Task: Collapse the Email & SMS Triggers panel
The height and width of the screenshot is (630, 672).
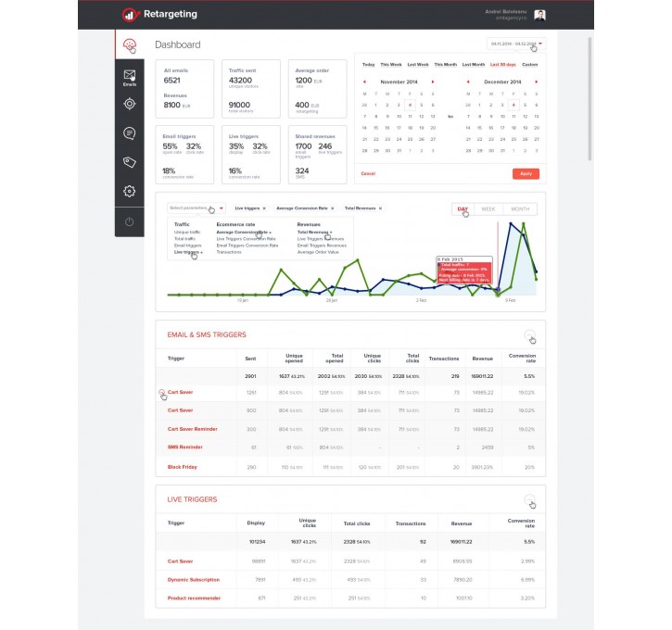Action: coord(529,334)
